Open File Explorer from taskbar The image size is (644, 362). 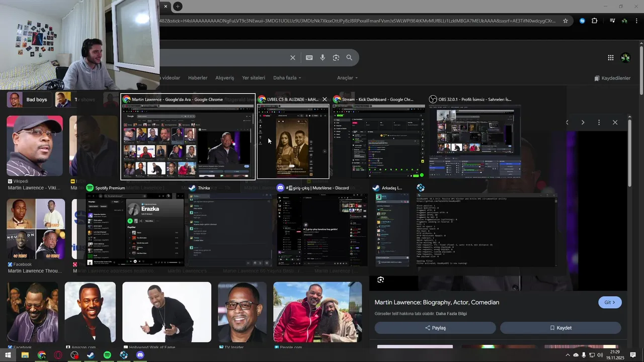point(25,355)
